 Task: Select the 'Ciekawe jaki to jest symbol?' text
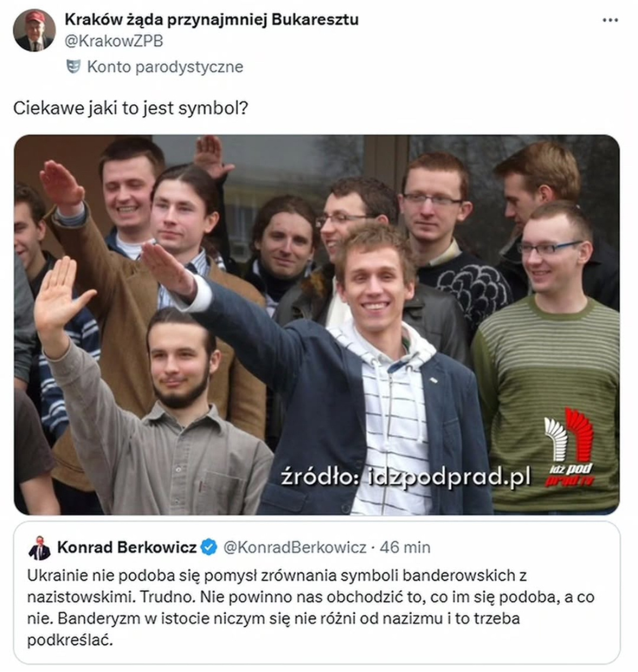pos(130,108)
